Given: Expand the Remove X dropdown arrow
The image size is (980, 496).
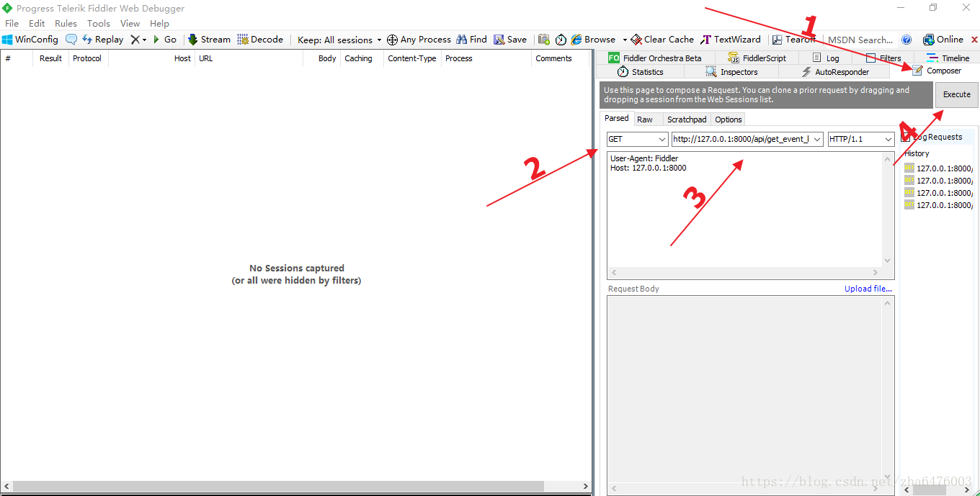Looking at the screenshot, I should click(144, 40).
